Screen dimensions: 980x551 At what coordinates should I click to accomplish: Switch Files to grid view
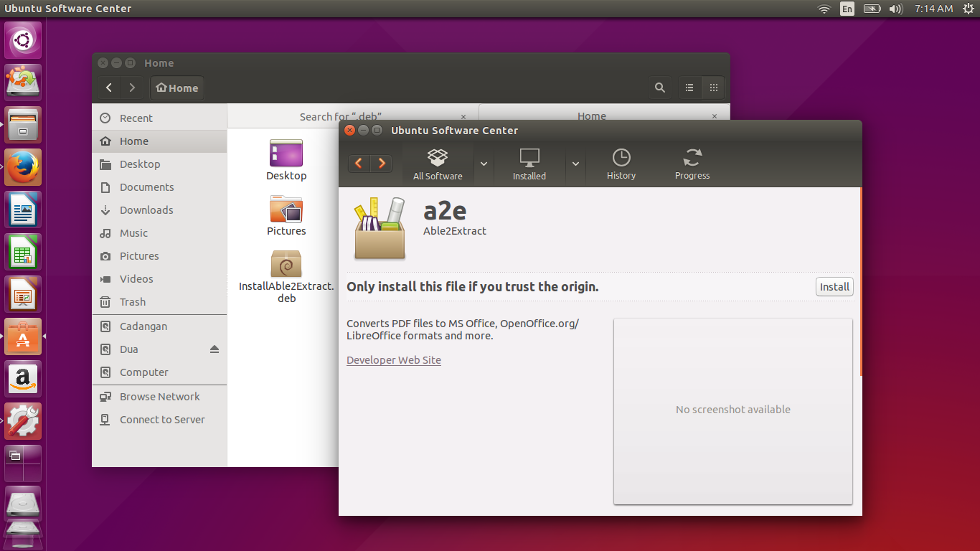point(713,88)
